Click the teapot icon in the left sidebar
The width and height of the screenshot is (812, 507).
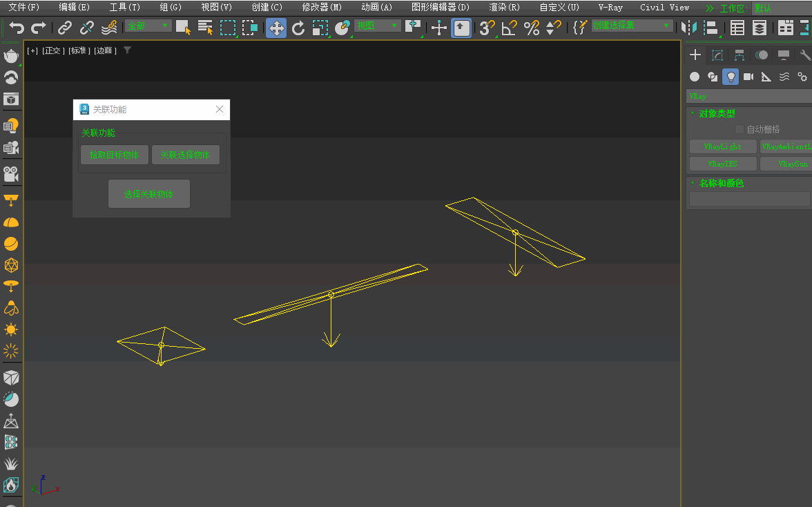[11, 55]
